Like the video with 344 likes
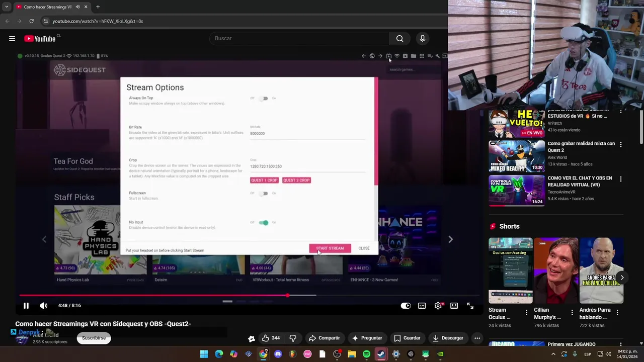The height and width of the screenshot is (362, 644). [x=271, y=338]
